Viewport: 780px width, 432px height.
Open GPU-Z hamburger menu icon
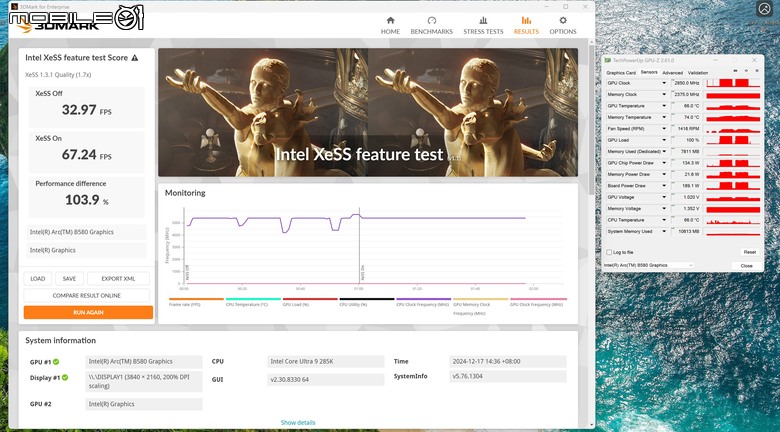(756, 72)
